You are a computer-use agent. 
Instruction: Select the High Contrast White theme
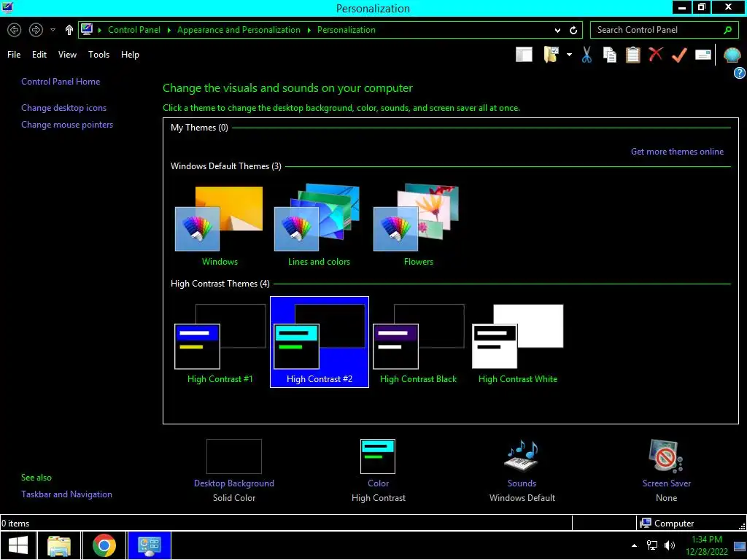point(518,343)
